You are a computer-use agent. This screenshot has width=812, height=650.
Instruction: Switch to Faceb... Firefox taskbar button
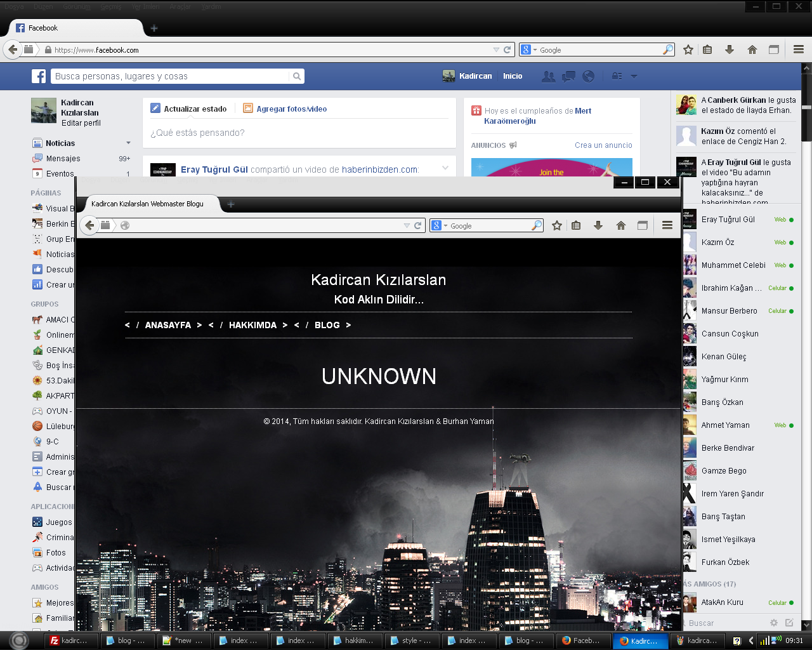(583, 640)
